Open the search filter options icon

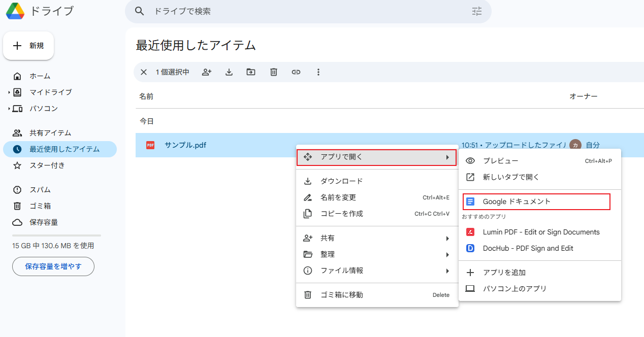click(476, 11)
